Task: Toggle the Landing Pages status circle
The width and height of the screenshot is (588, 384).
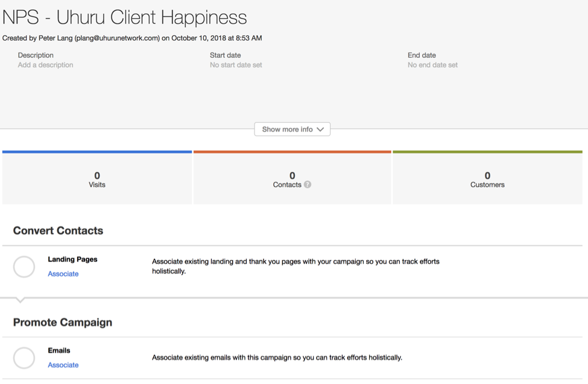Action: [24, 267]
